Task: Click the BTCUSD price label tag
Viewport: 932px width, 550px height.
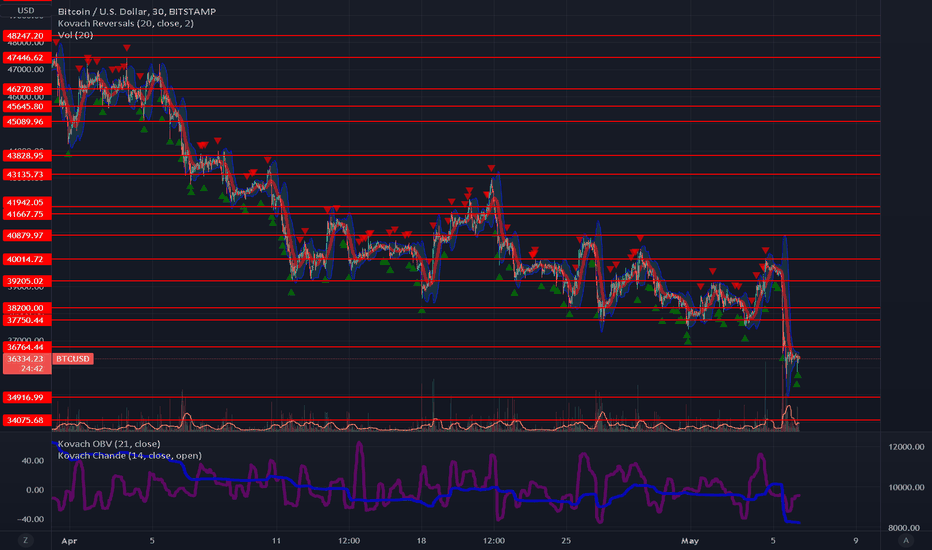Action: 73,359
